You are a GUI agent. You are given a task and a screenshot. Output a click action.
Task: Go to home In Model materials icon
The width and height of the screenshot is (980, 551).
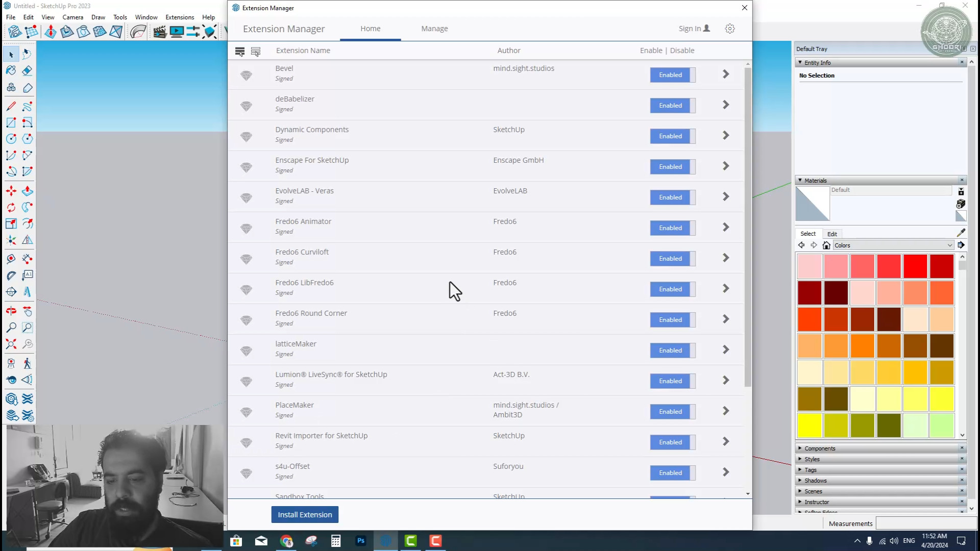826,245
